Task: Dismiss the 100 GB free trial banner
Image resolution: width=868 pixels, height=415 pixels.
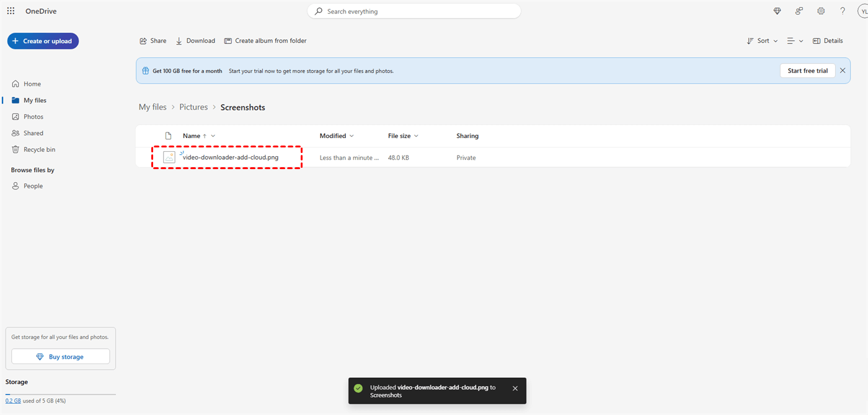Action: click(x=843, y=71)
